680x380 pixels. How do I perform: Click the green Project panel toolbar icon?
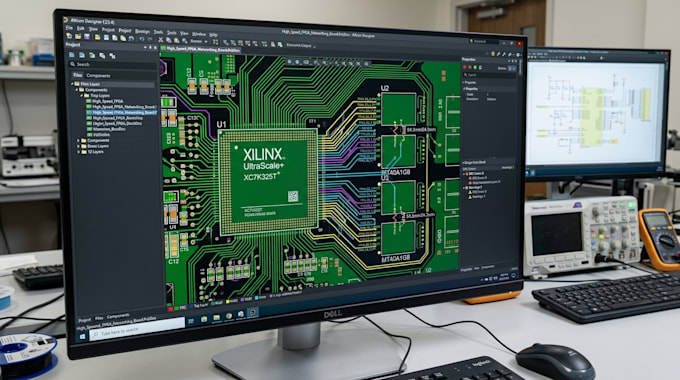coord(92,56)
